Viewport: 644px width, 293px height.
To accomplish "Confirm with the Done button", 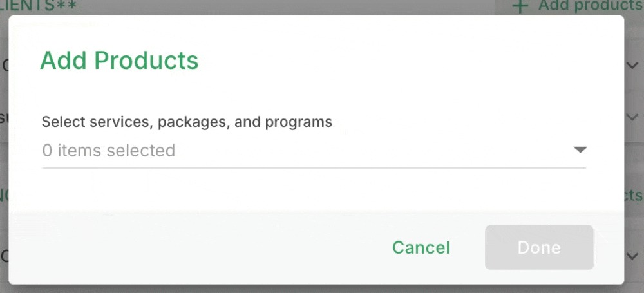I will pos(538,248).
